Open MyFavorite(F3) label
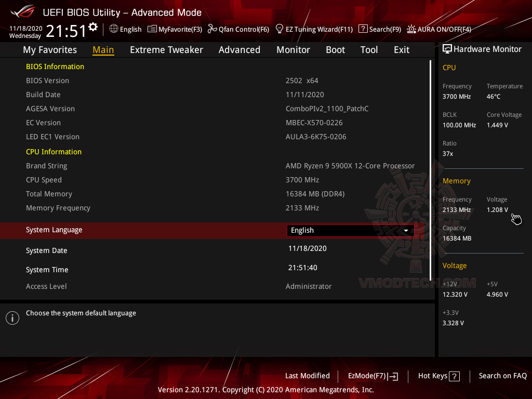 [x=180, y=29]
